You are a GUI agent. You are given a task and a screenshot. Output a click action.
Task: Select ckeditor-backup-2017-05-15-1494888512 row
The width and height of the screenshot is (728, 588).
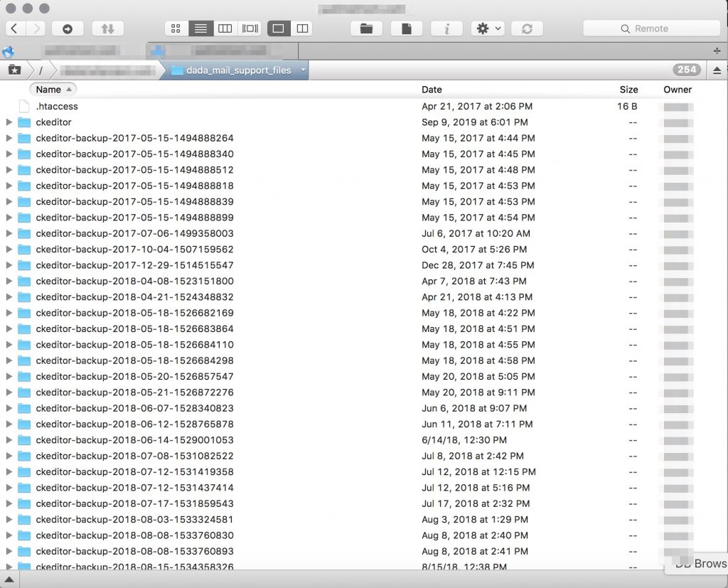(x=364, y=170)
